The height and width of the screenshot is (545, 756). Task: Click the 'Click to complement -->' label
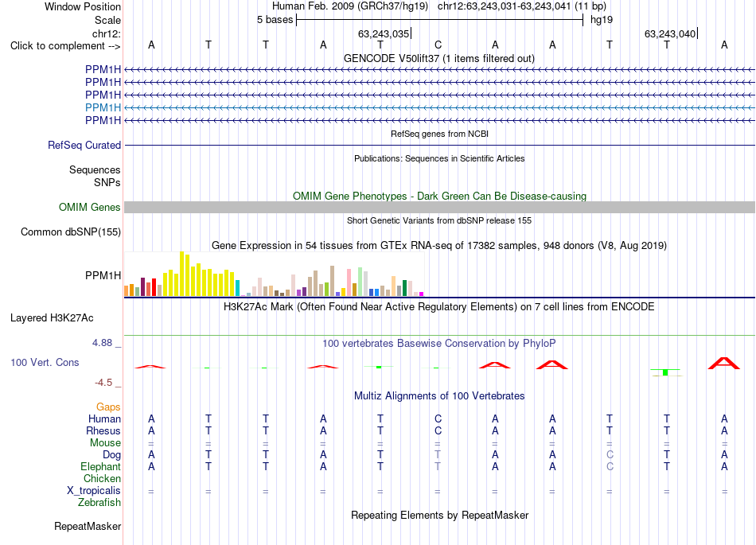coord(65,46)
